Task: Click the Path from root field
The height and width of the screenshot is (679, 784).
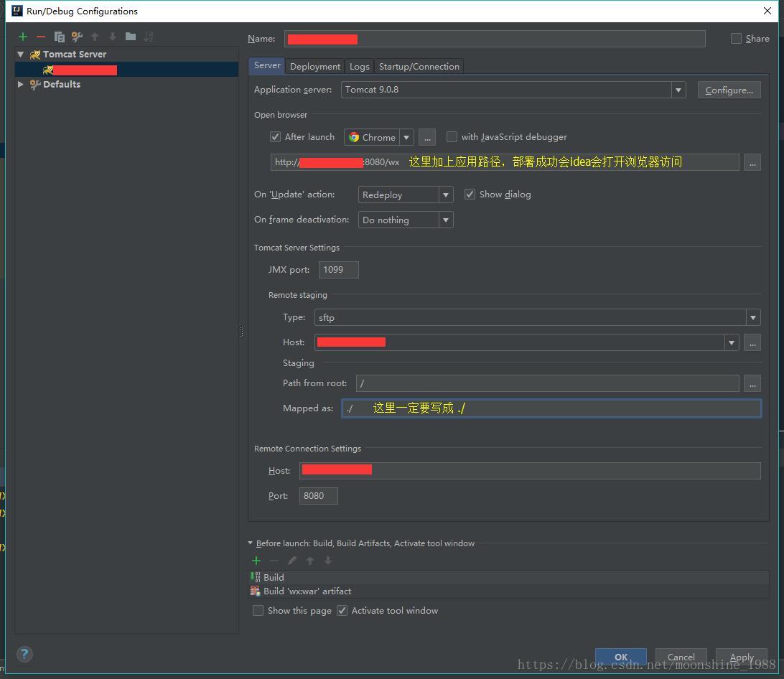Action: [548, 383]
